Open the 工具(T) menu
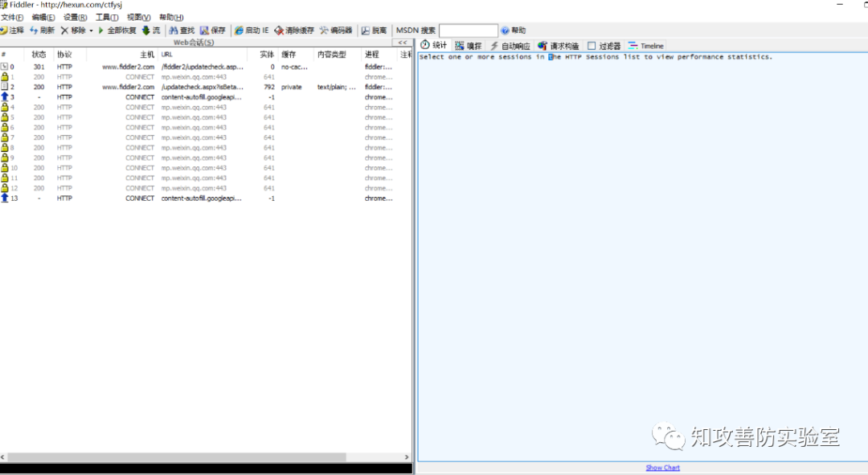Screen dimensions: 868x475 (107, 17)
